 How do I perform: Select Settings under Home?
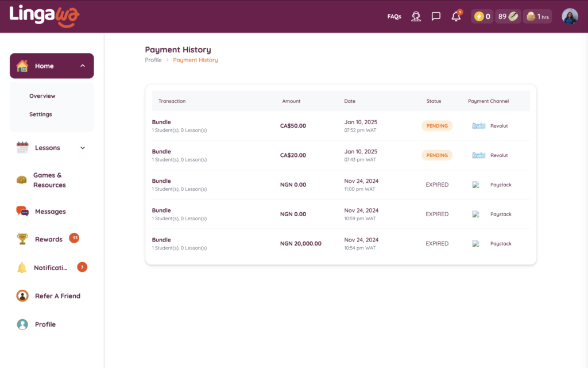coord(41,114)
